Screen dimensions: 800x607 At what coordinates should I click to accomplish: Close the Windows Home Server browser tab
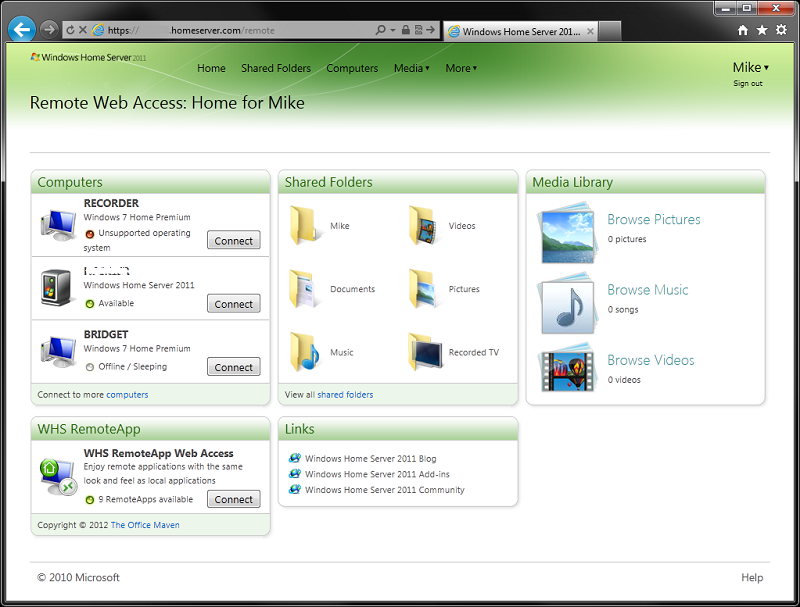tap(590, 31)
